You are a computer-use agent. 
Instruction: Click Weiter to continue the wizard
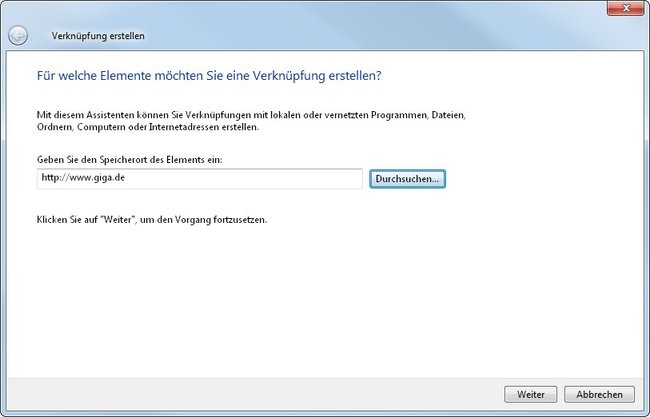[531, 394]
